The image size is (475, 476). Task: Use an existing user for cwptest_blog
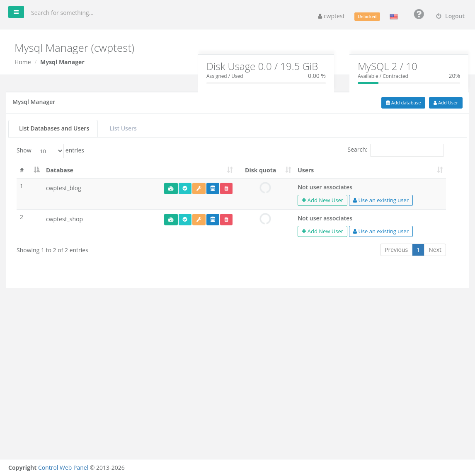coord(381,201)
